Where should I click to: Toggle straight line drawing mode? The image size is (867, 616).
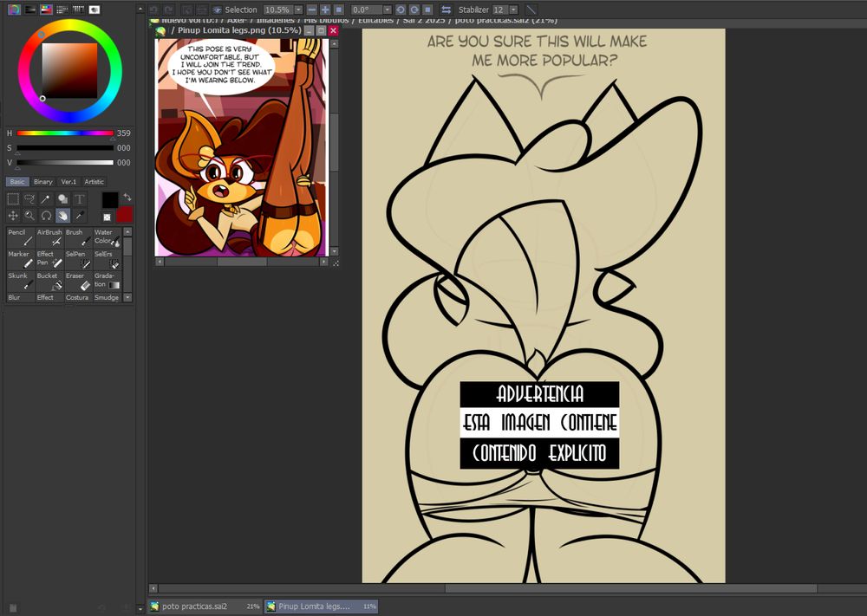[x=531, y=10]
